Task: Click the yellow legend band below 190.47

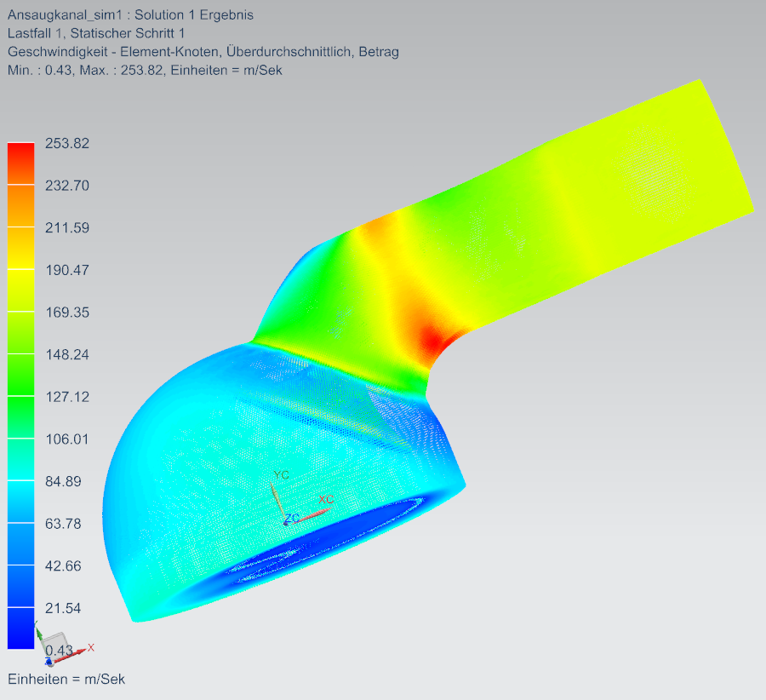Action: click(20, 290)
